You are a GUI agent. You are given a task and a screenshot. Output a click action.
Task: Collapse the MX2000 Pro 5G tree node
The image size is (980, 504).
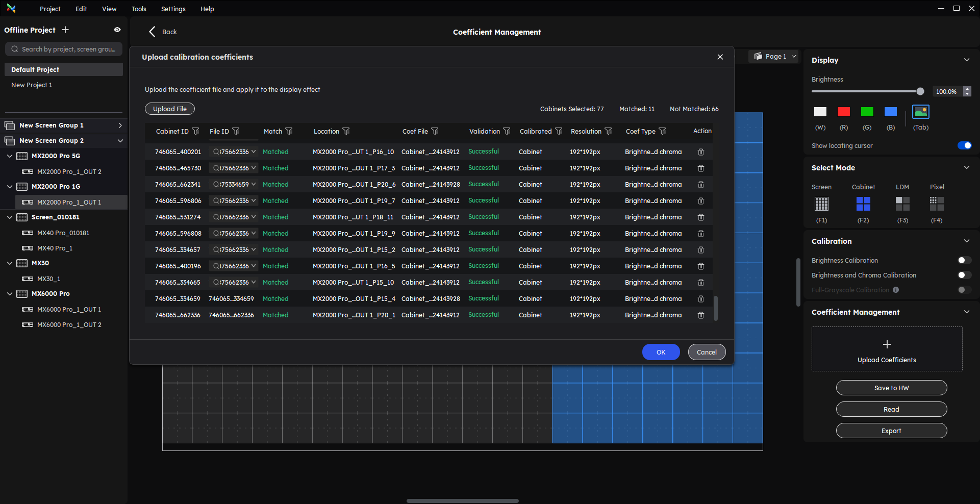10,156
